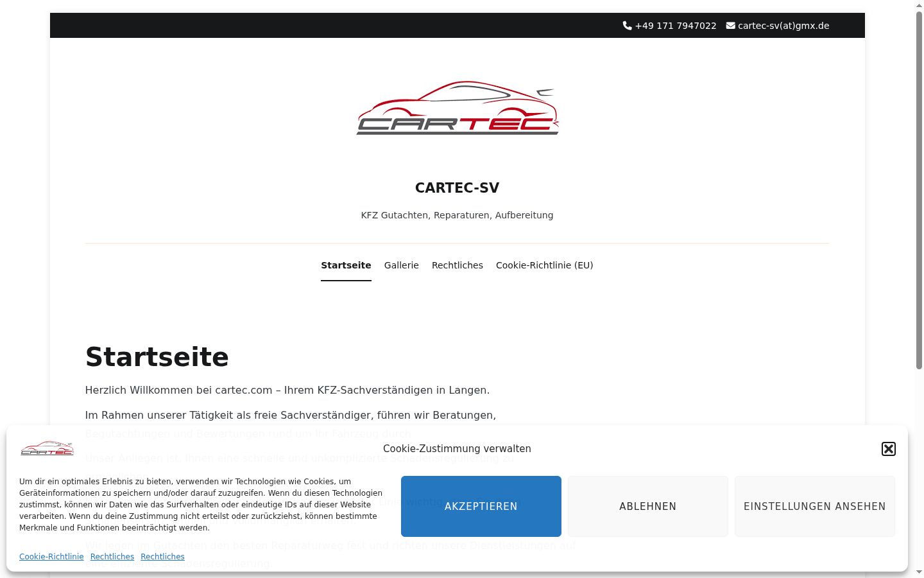
Task: Click phone number +49 171 7947022
Action: click(x=676, y=26)
